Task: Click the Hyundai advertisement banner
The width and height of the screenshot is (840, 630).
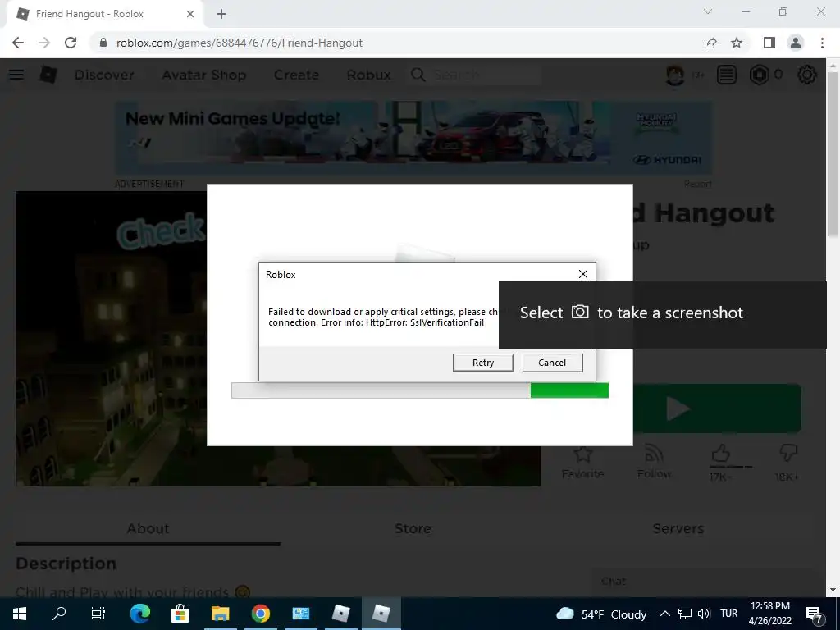Action: click(x=413, y=138)
